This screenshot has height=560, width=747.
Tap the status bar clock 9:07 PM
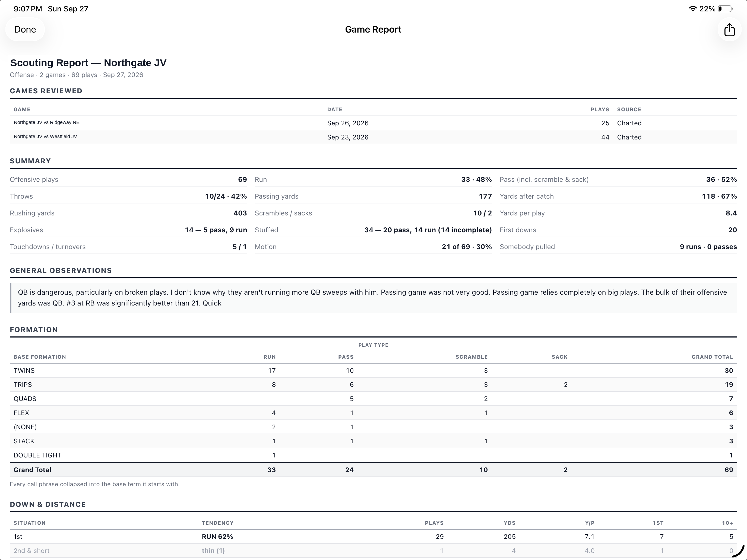click(28, 9)
